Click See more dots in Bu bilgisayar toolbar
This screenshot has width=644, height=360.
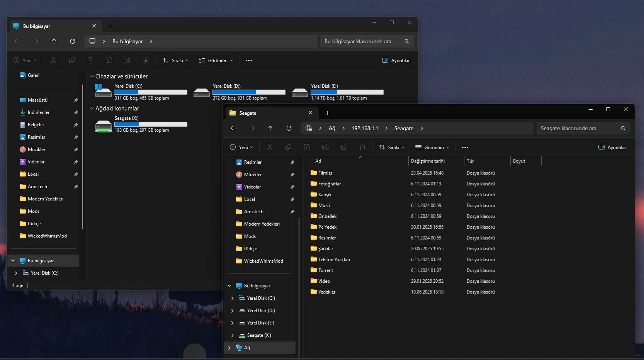[249, 60]
